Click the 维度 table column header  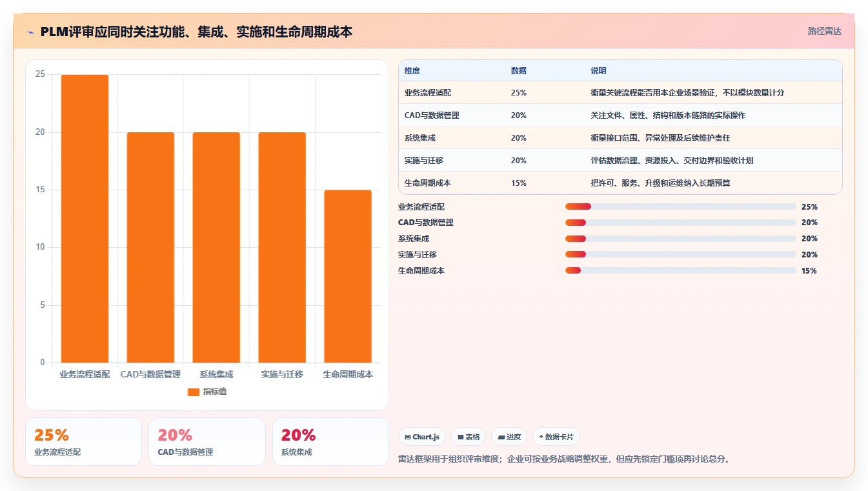pyautogui.click(x=412, y=71)
